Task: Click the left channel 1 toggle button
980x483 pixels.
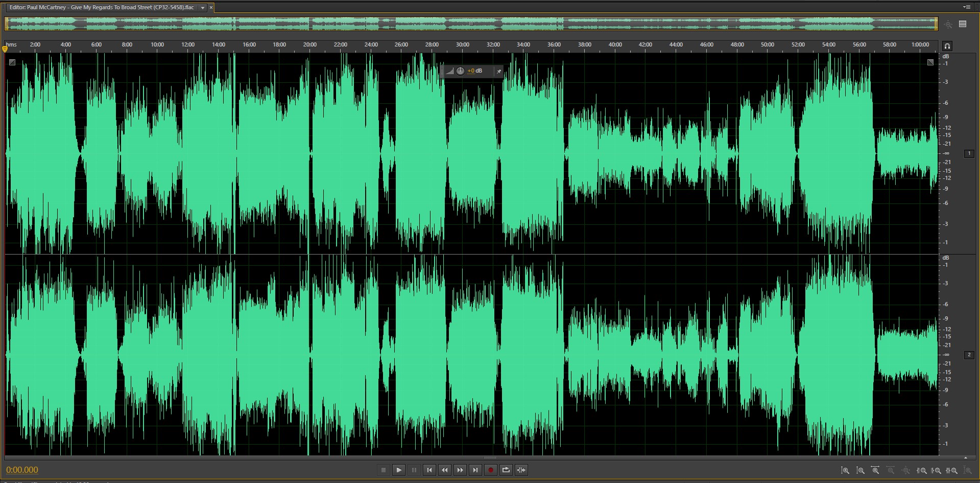Action: point(969,153)
